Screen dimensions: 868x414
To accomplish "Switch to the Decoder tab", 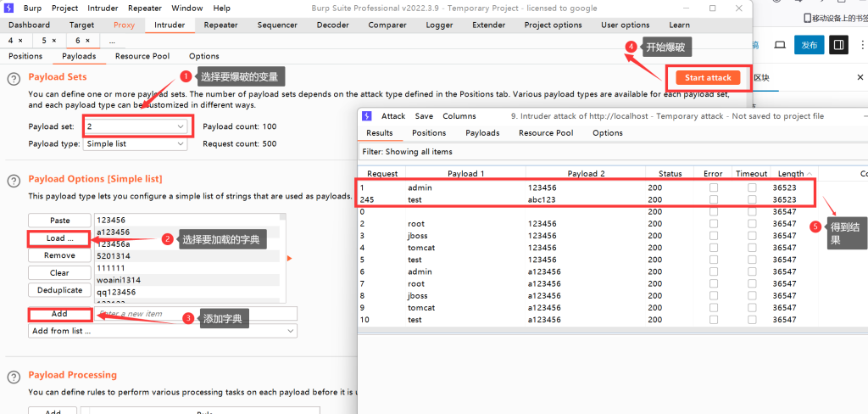I will click(332, 25).
